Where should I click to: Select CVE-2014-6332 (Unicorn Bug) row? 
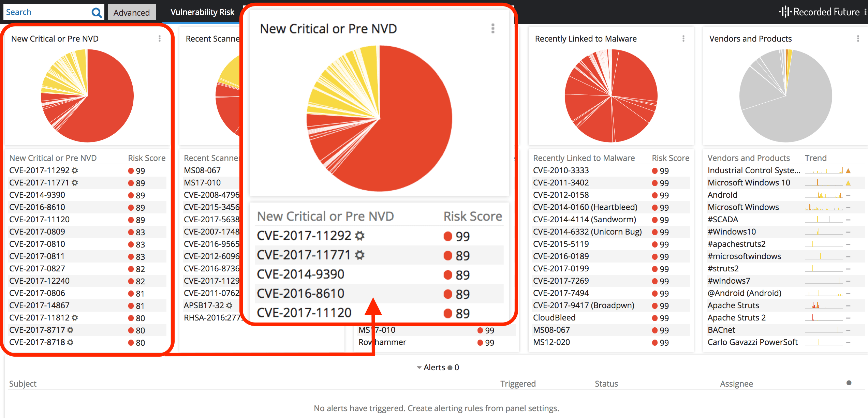click(610, 232)
